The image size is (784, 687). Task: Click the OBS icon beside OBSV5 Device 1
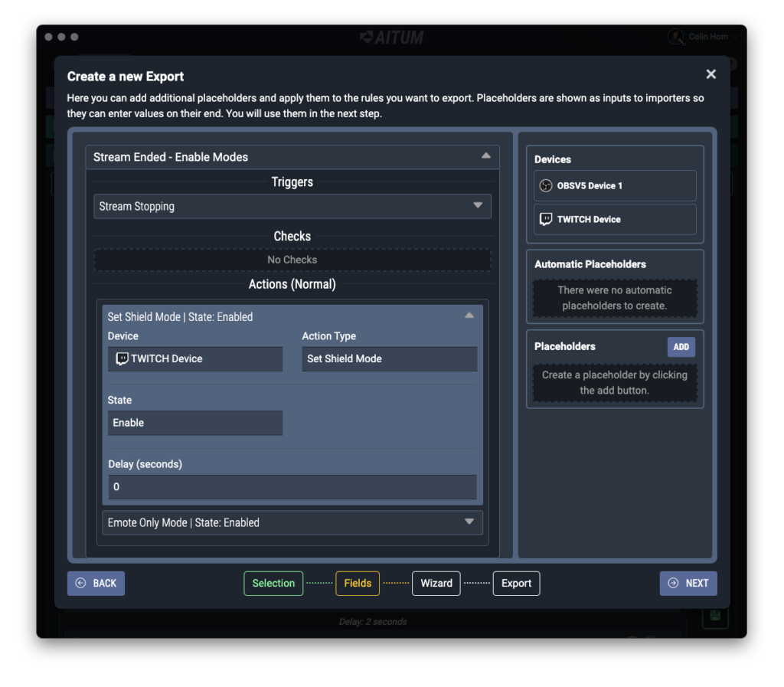tap(545, 185)
